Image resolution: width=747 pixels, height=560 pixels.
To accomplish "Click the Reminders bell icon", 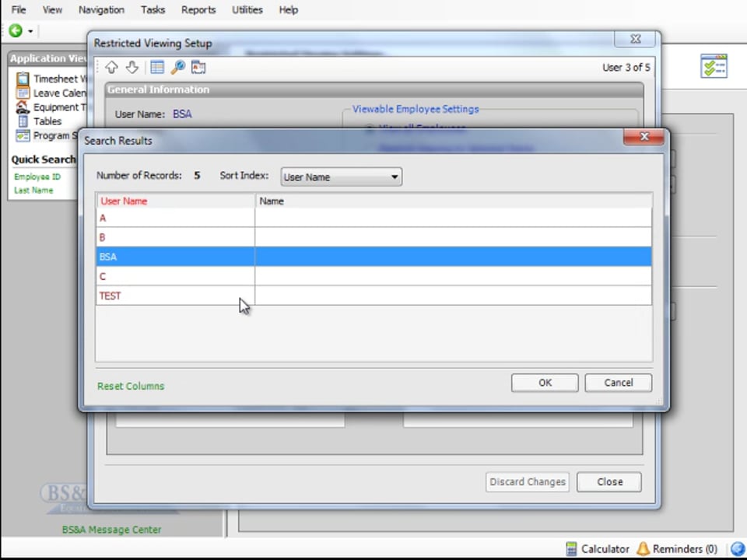I will pos(643,549).
